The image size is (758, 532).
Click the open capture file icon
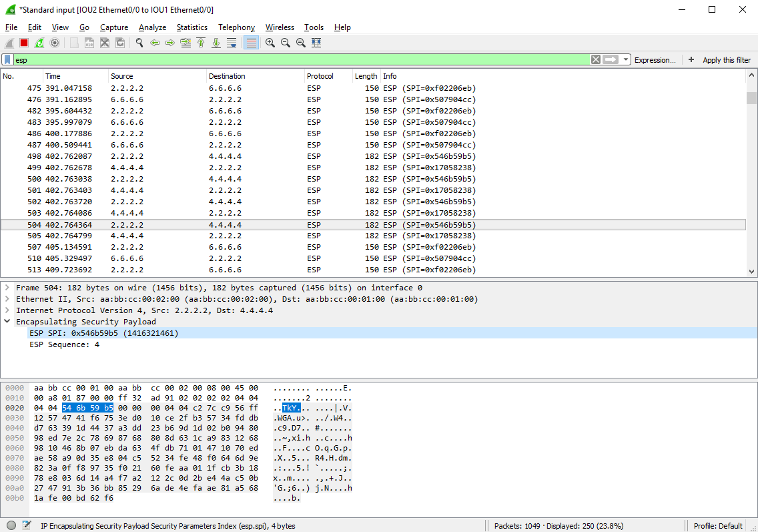(74, 43)
